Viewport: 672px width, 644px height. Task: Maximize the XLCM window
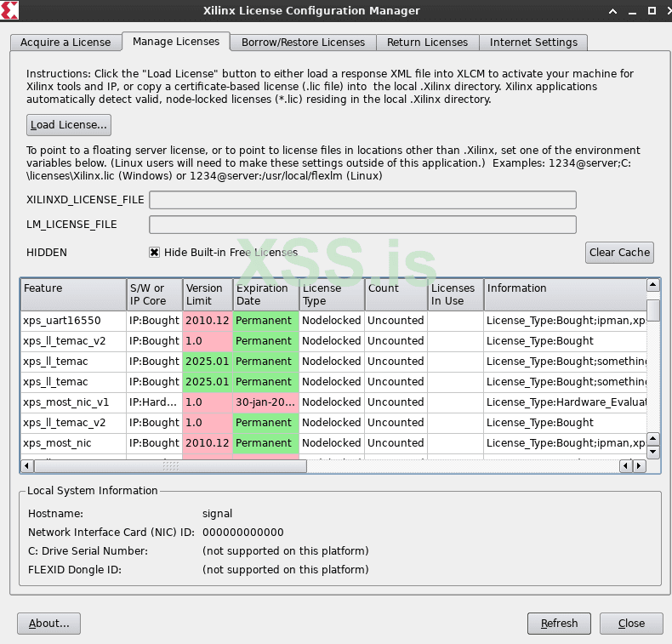pyautogui.click(x=652, y=11)
